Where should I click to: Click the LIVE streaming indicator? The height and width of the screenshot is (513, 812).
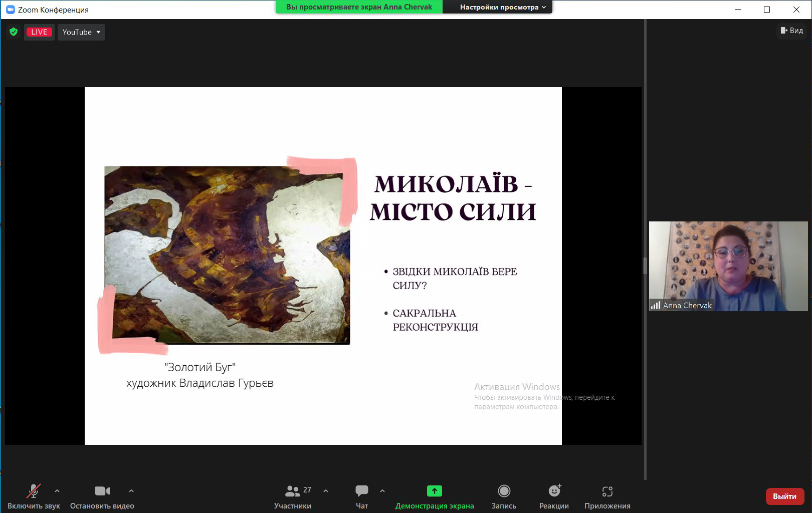tap(39, 32)
